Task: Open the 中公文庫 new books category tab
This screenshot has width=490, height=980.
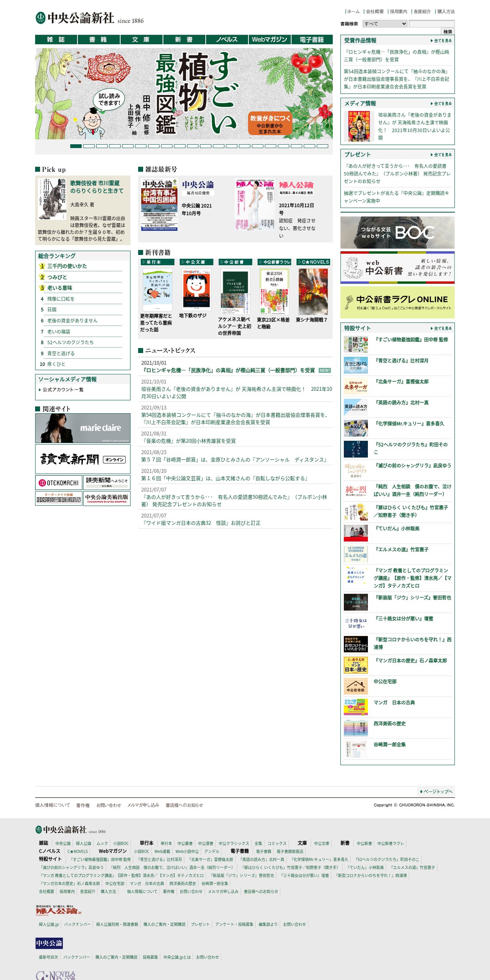Action: pos(197,262)
